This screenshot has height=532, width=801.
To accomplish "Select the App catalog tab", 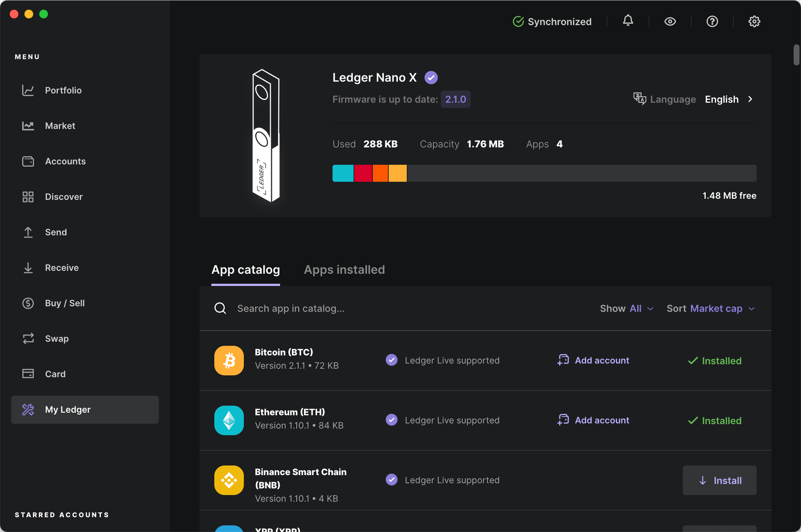I will pos(246,270).
